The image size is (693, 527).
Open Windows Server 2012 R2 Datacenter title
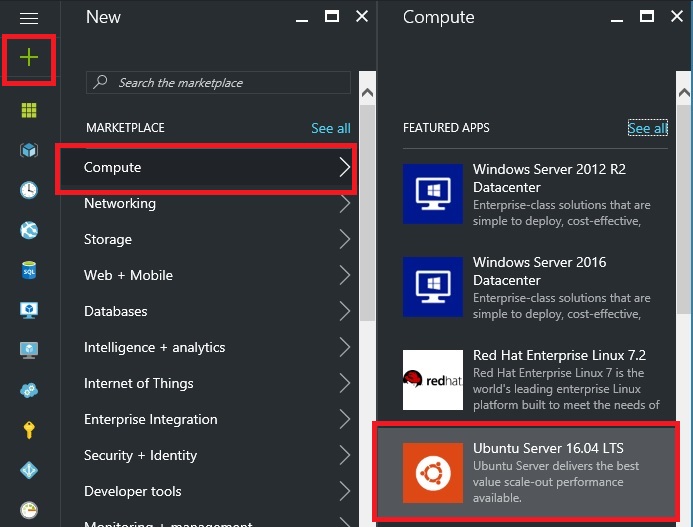[549, 178]
